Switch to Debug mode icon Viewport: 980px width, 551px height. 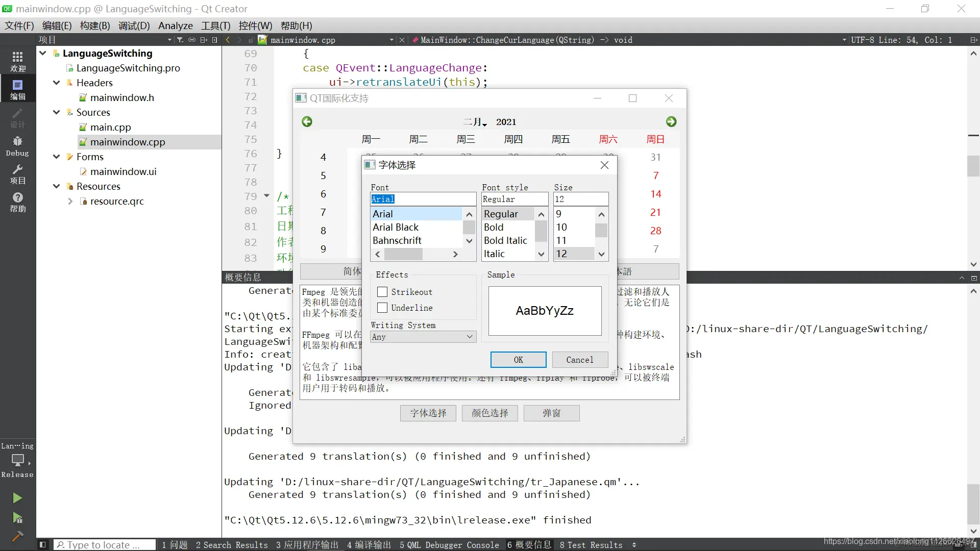(17, 145)
